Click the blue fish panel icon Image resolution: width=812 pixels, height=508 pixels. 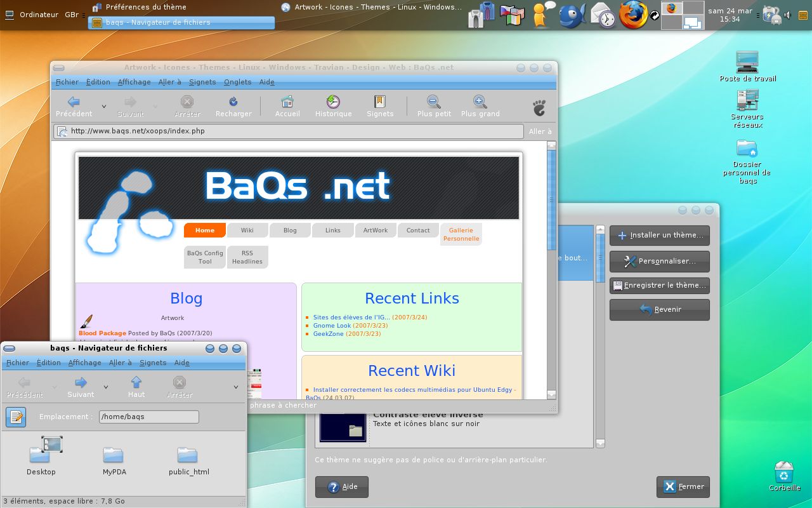(x=573, y=15)
